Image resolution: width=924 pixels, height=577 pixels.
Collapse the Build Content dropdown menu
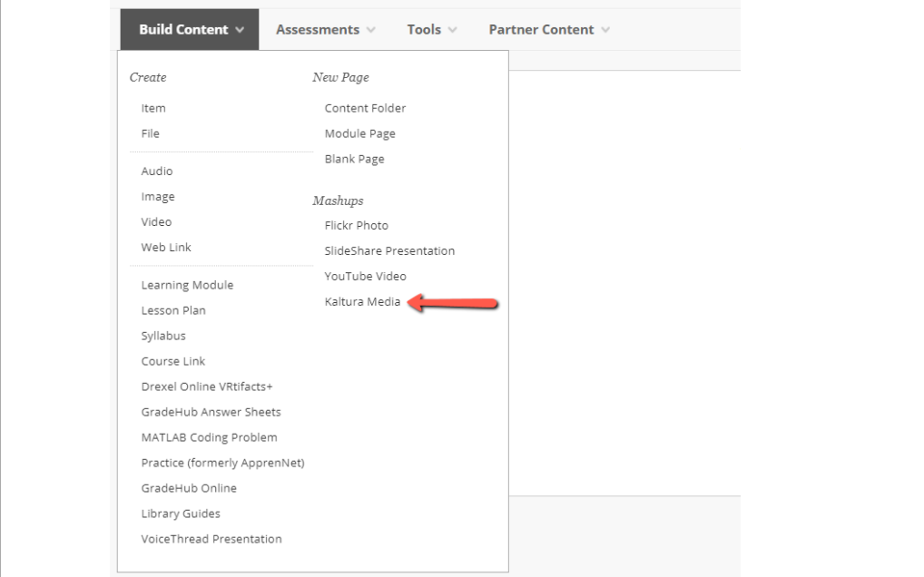click(x=190, y=29)
